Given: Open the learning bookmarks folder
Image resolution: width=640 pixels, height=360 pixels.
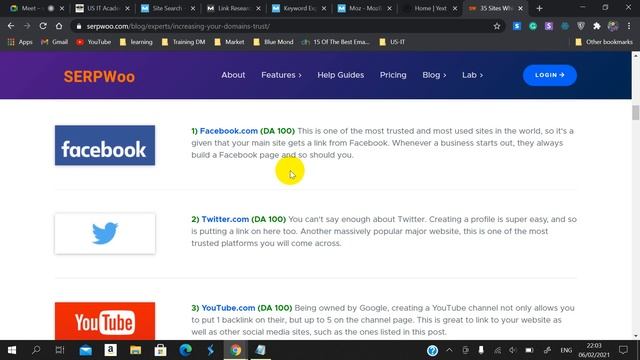Looking at the screenshot, I should pos(136,42).
